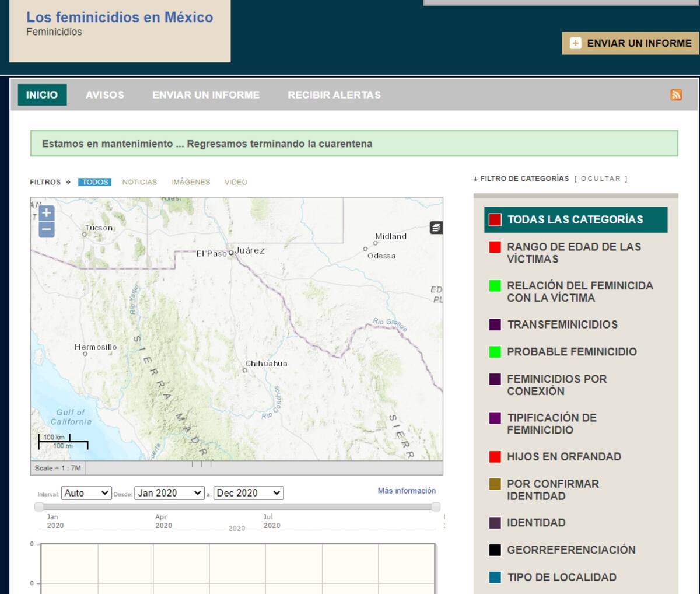
Task: Zoom out on the map
Action: coord(47,230)
